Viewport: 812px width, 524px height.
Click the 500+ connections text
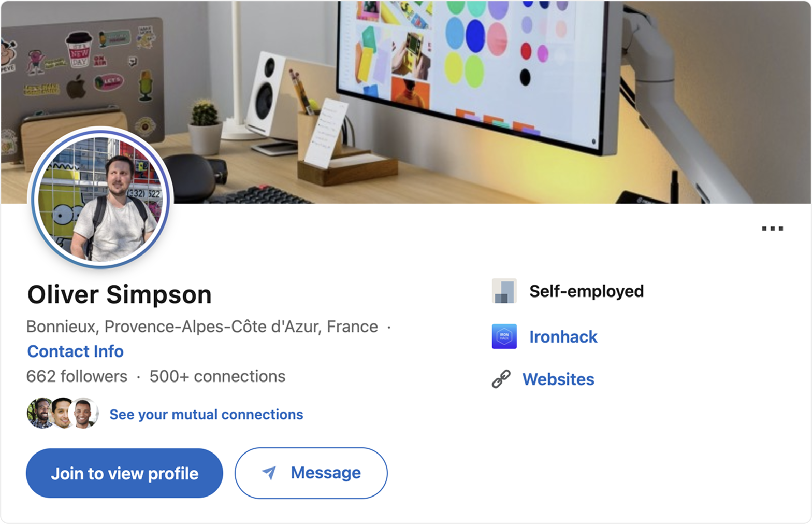[x=218, y=376]
